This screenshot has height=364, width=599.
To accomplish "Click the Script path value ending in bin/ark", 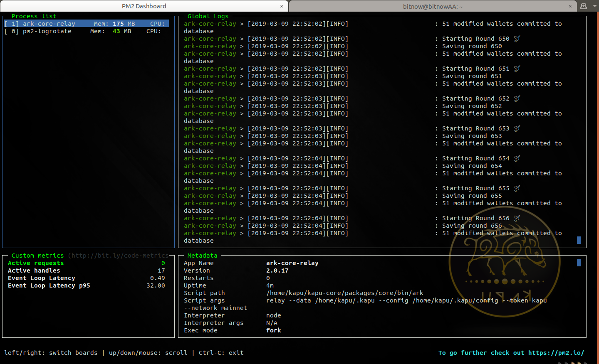I will click(x=345, y=293).
